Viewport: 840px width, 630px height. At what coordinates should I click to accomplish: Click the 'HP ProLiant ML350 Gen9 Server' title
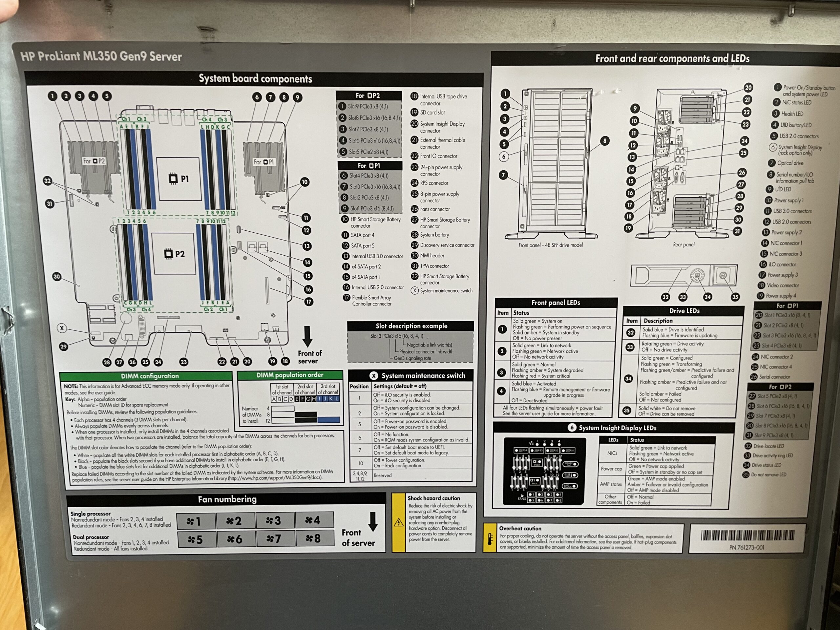[101, 56]
